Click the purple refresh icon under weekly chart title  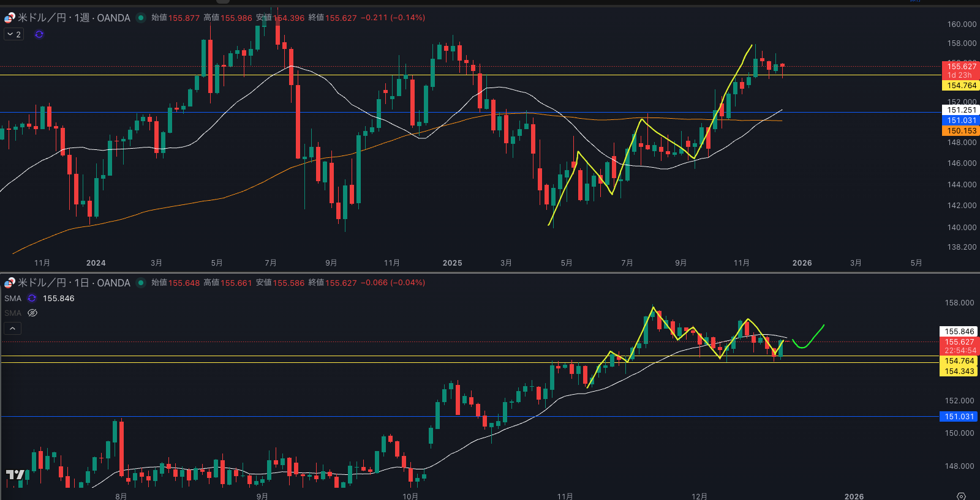click(x=39, y=34)
